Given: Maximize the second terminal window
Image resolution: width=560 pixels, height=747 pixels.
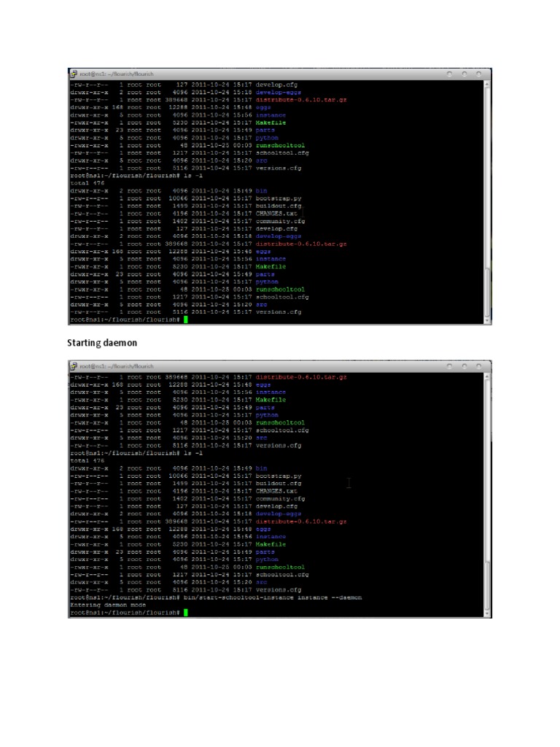Looking at the screenshot, I should tap(464, 366).
